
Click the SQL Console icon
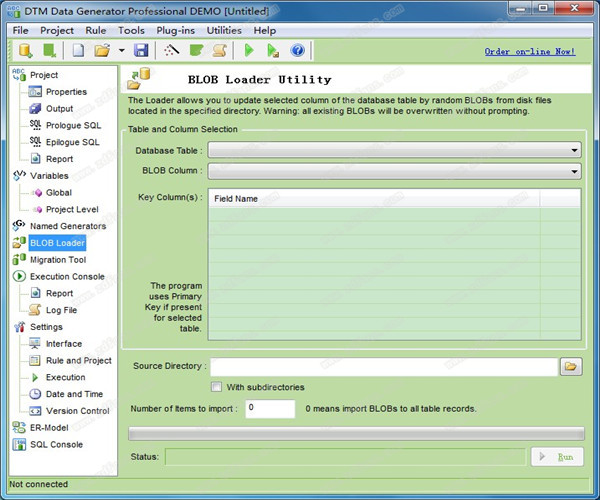[19, 444]
